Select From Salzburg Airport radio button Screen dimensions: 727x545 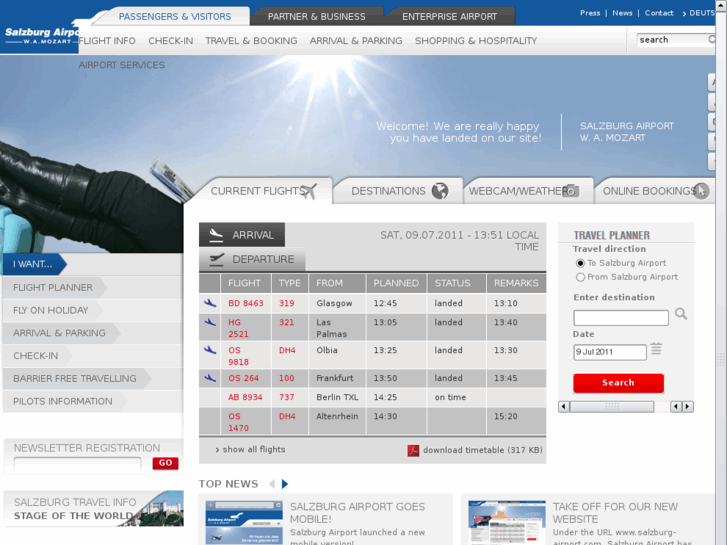point(580,277)
